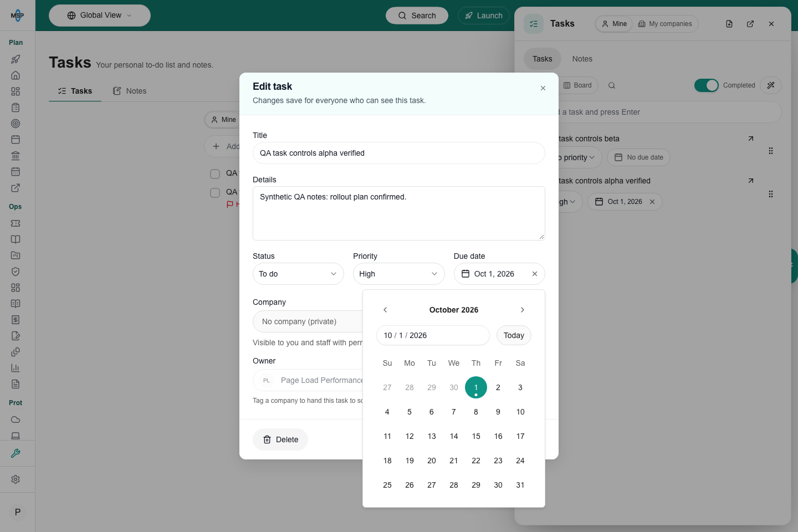Click the Today button in the calendar
The height and width of the screenshot is (532, 798).
tap(514, 335)
